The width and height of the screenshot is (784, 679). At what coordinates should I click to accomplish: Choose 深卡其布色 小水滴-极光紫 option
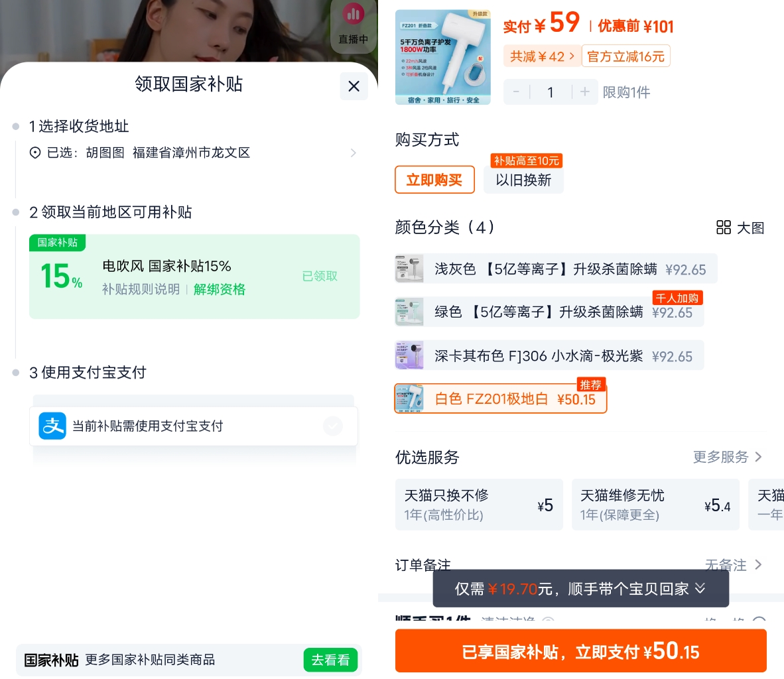point(549,355)
